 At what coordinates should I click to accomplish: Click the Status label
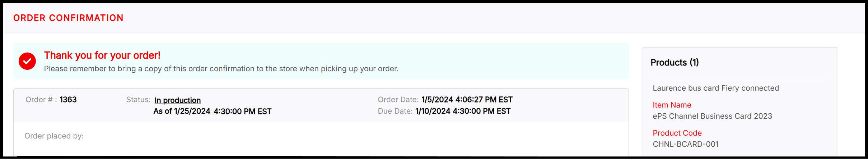click(138, 100)
